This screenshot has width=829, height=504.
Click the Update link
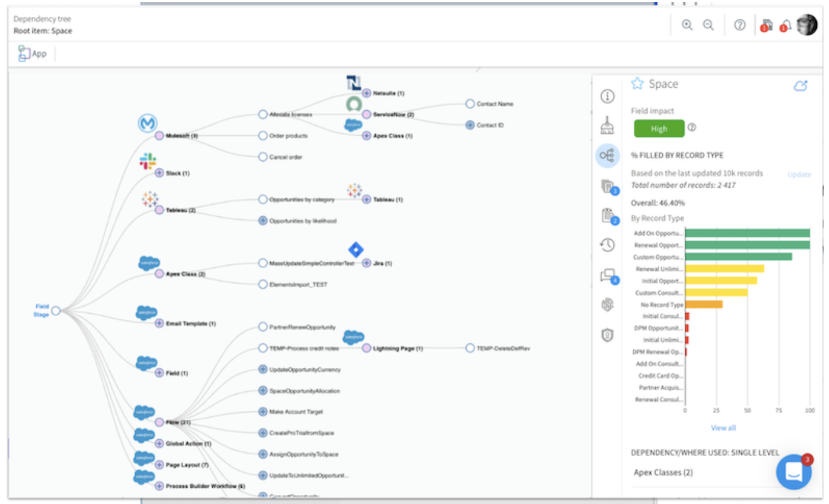799,174
